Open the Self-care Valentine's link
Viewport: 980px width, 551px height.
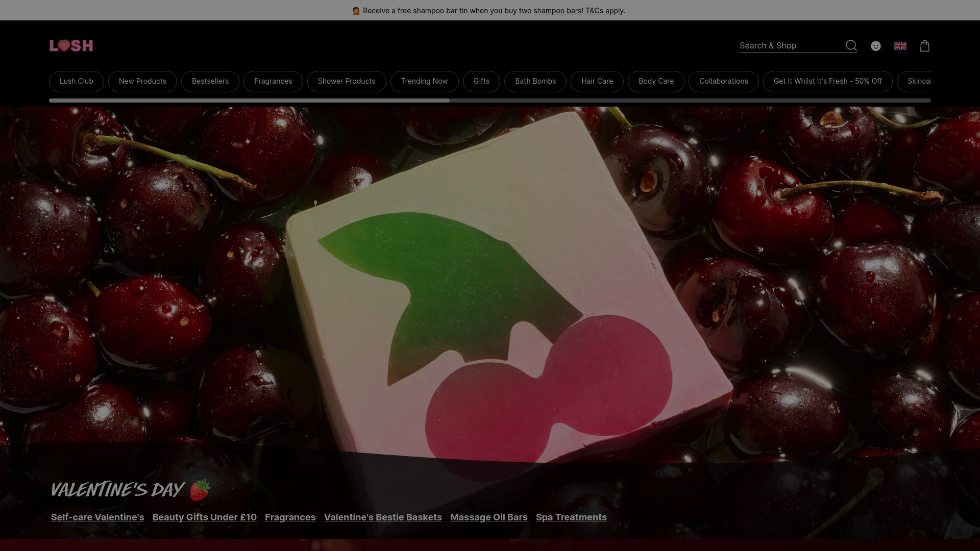97,517
